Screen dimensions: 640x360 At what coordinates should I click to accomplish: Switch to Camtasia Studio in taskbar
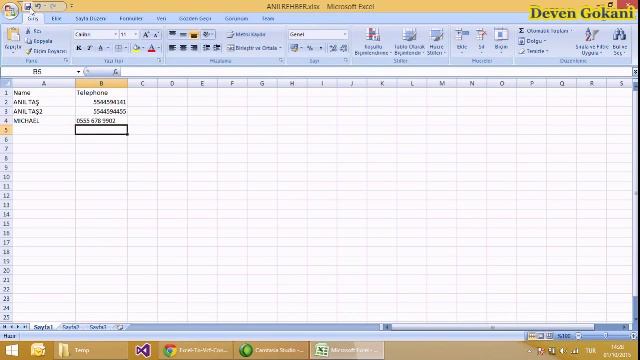pos(271,350)
